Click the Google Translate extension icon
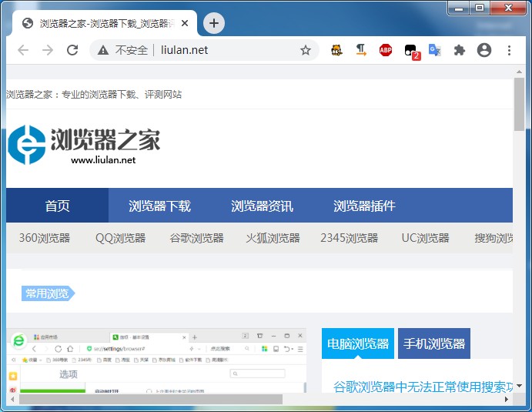This screenshot has width=532, height=412. point(435,50)
